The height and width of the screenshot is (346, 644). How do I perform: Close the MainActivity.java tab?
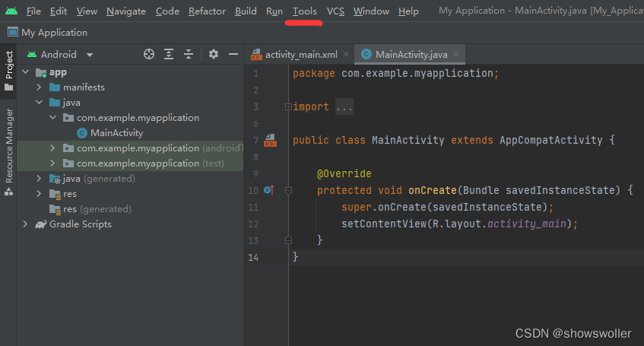pos(456,54)
